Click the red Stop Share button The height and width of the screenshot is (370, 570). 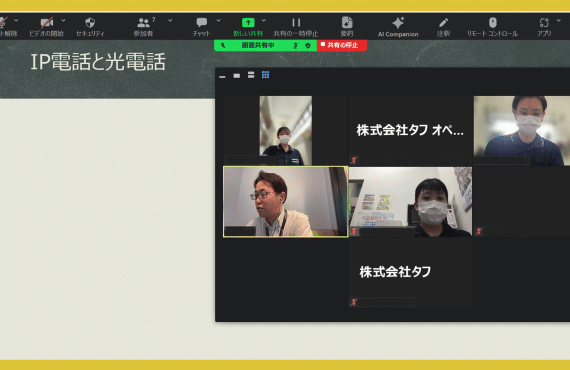(342, 45)
